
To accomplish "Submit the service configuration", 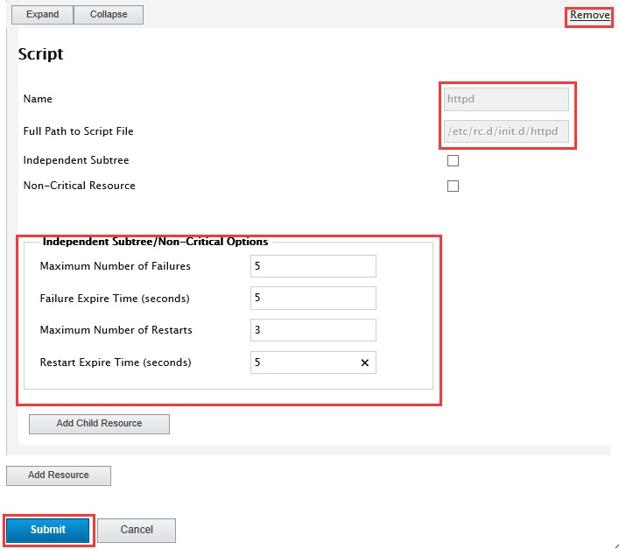I will [x=48, y=530].
